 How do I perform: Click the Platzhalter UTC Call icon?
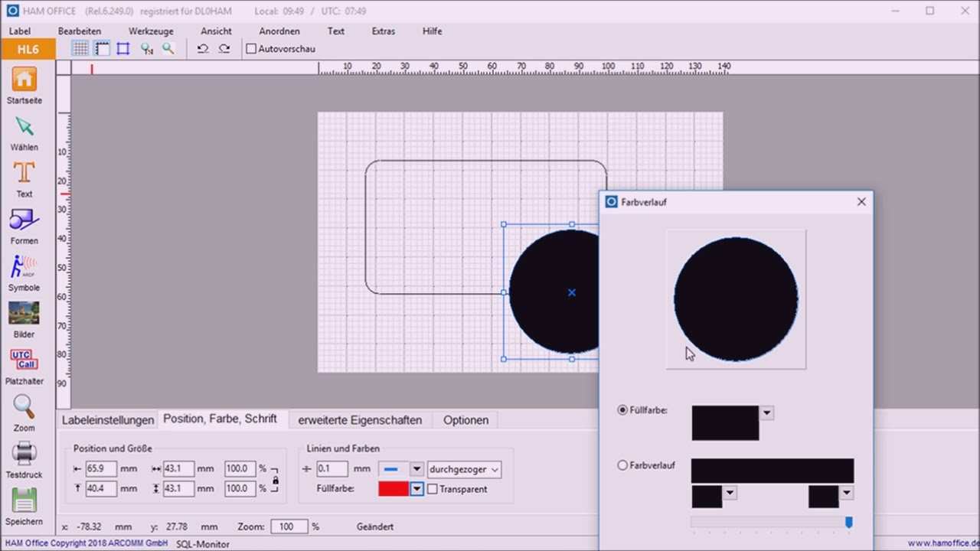[24, 360]
